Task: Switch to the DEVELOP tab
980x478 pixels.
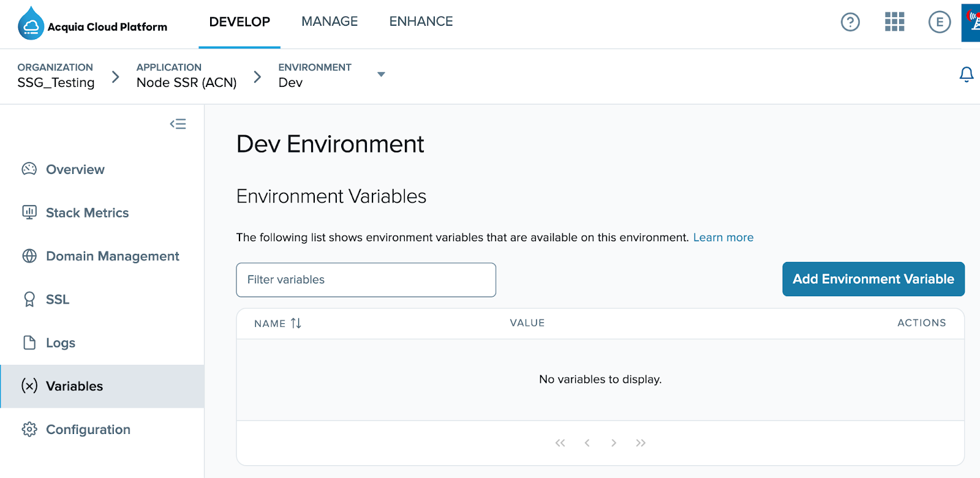Action: point(239,22)
